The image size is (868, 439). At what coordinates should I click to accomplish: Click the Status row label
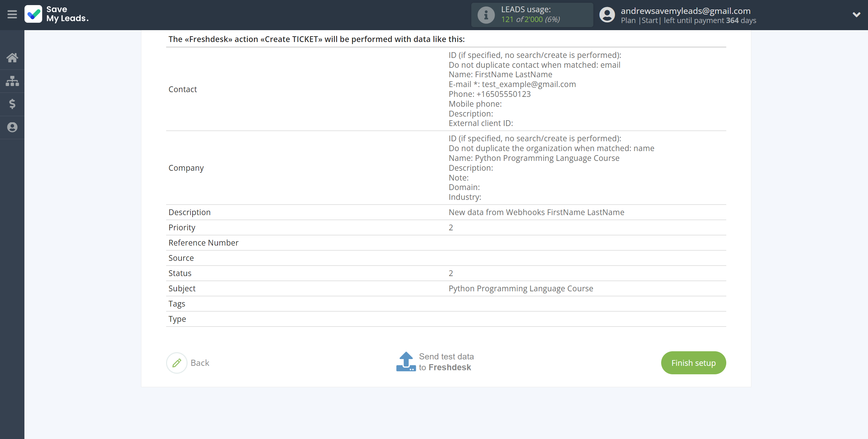pyautogui.click(x=180, y=273)
